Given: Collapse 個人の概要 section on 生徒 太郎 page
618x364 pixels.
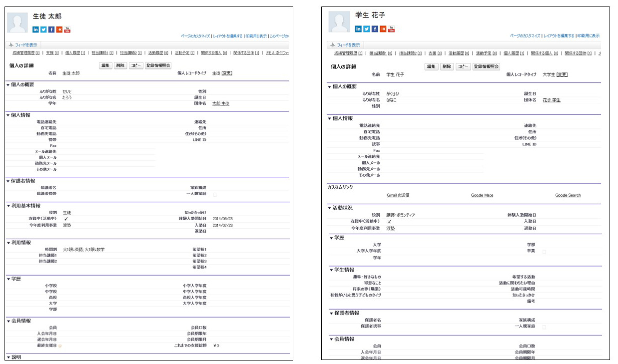Looking at the screenshot, I should pos(8,85).
